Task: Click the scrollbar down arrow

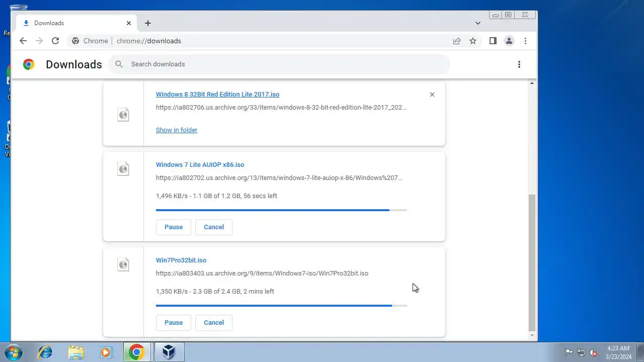Action: point(532,335)
